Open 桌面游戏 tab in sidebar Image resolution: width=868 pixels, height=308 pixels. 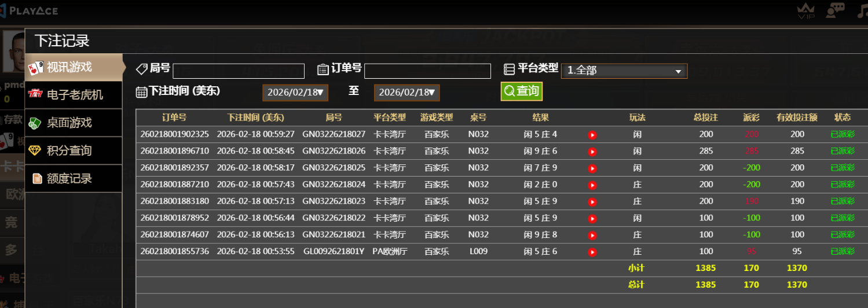[74, 123]
